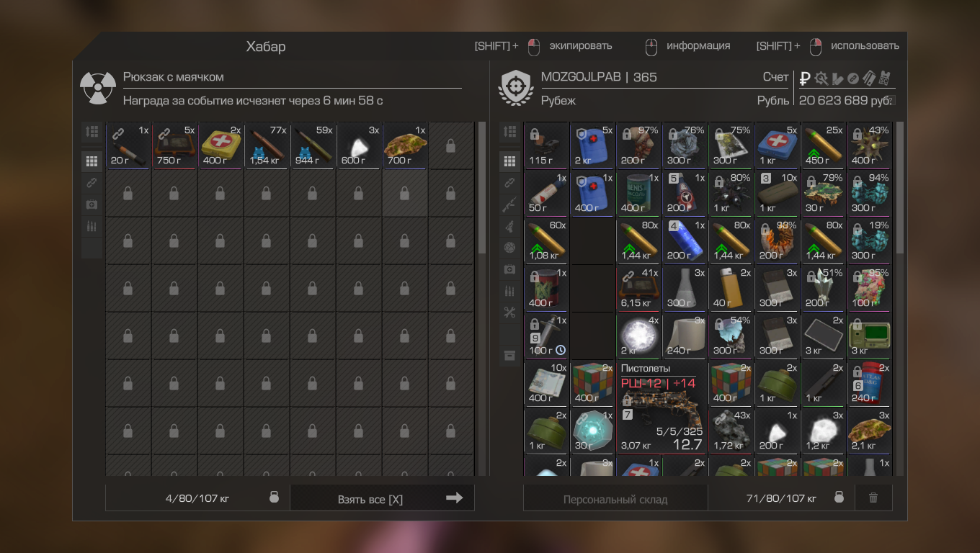Click the stash panel vertical scrollbar
The image size is (980, 553).
[x=899, y=187]
